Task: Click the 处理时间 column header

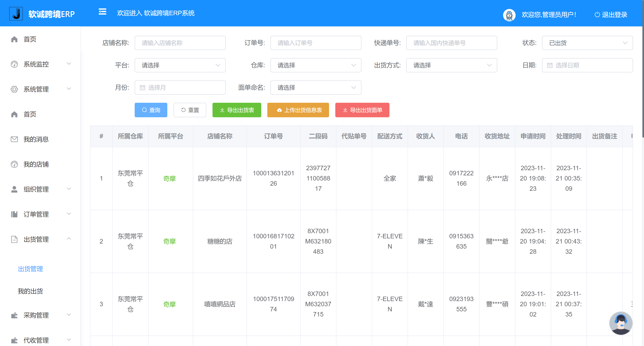Action: [x=568, y=136]
